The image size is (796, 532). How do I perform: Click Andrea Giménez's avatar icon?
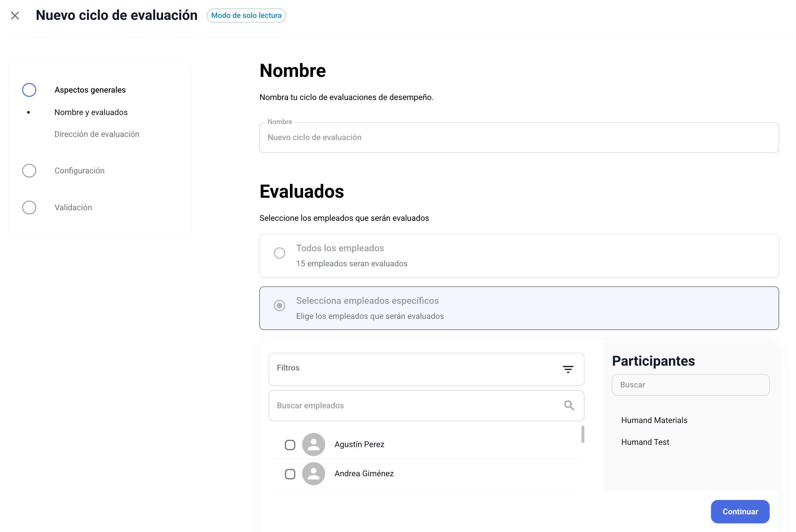(313, 474)
